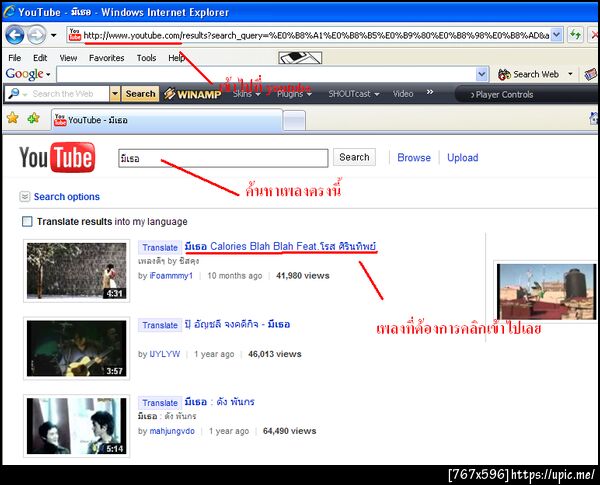This screenshot has height=485, width=600.
Task: Click Translate button for Calories Blah Blah result
Action: click(160, 248)
